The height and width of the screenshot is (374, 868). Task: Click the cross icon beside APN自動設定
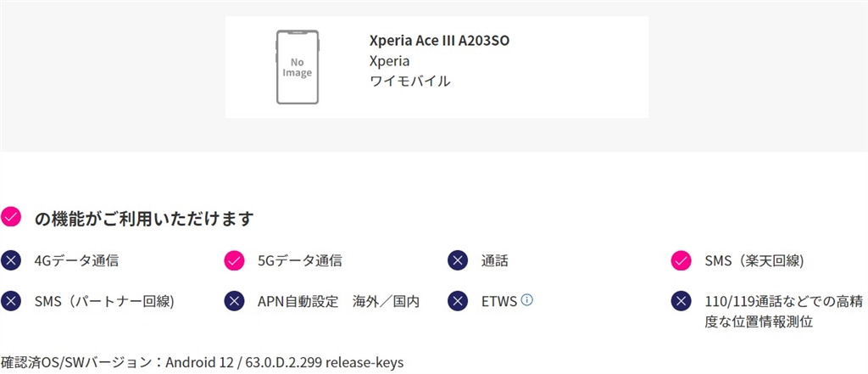coord(234,301)
